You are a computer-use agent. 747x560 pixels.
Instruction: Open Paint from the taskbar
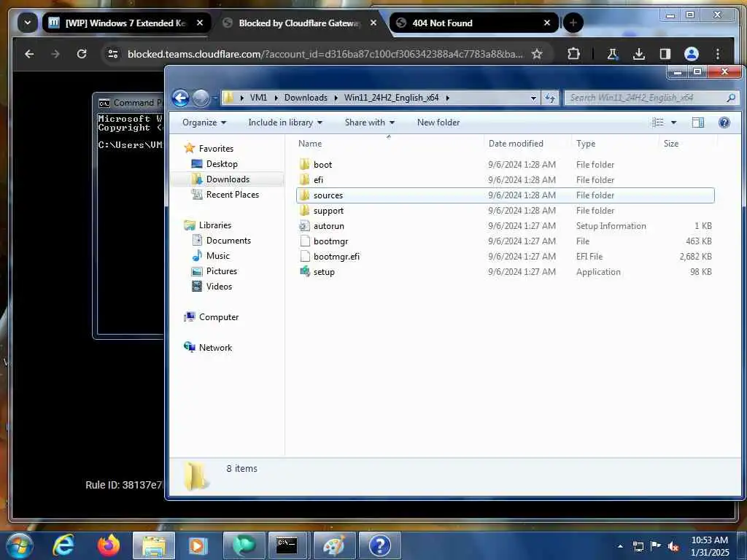[334, 545]
